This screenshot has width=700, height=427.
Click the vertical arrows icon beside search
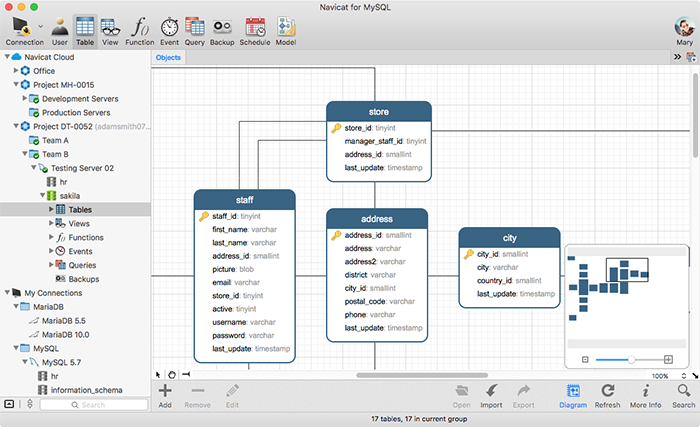(30, 404)
